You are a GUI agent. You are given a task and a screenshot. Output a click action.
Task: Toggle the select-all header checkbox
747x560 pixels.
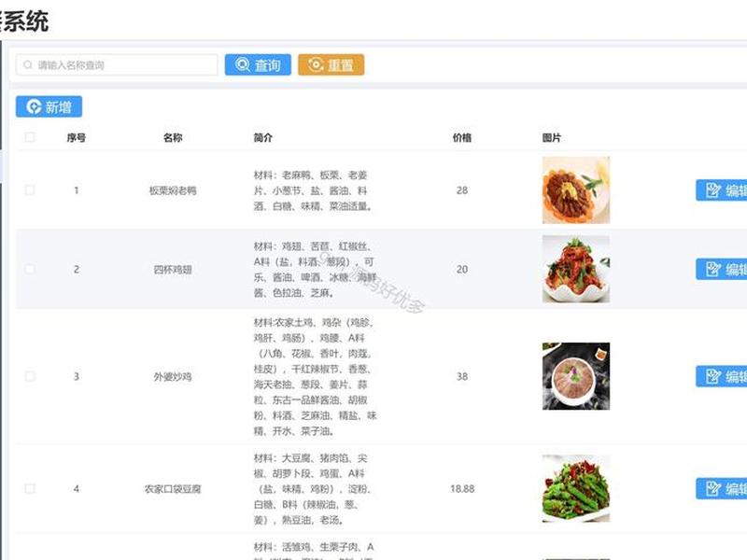pyautogui.click(x=30, y=137)
